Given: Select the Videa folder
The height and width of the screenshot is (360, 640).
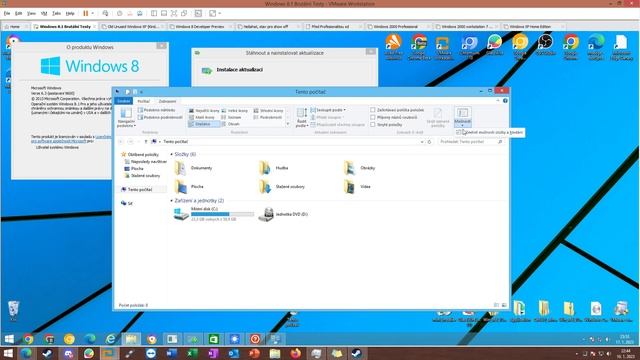Looking at the screenshot, I should 358,187.
